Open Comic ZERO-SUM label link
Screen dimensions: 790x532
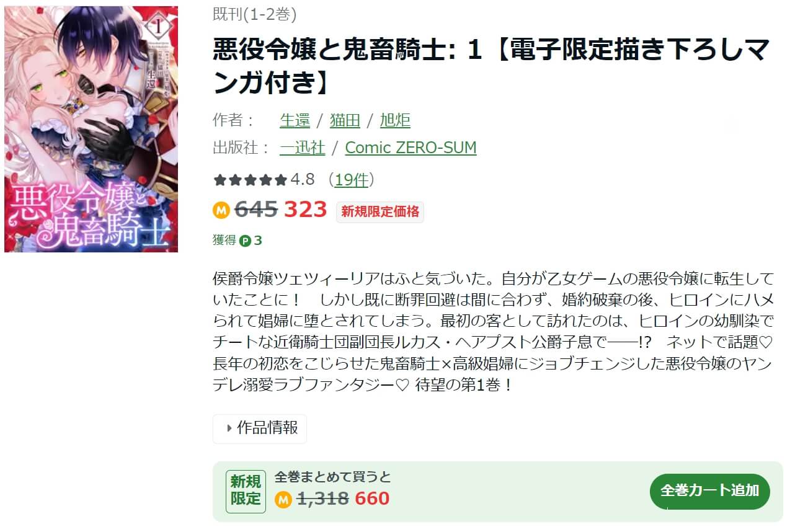(411, 148)
